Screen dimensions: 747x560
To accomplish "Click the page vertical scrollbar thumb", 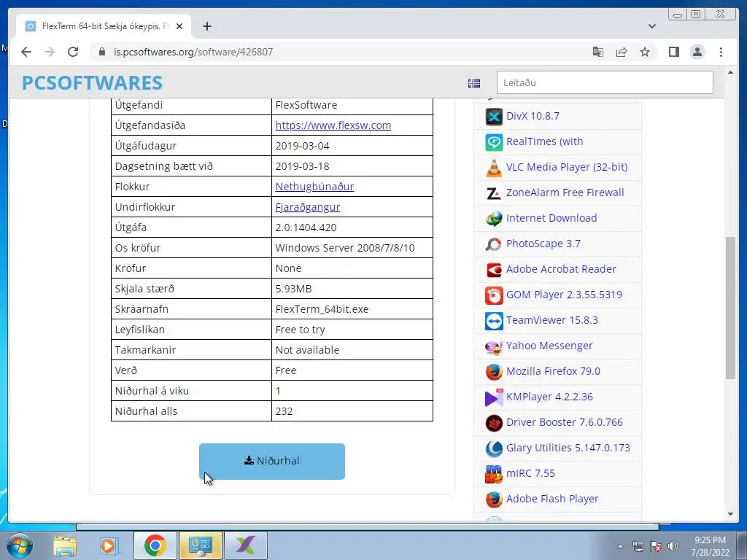I will [730, 308].
